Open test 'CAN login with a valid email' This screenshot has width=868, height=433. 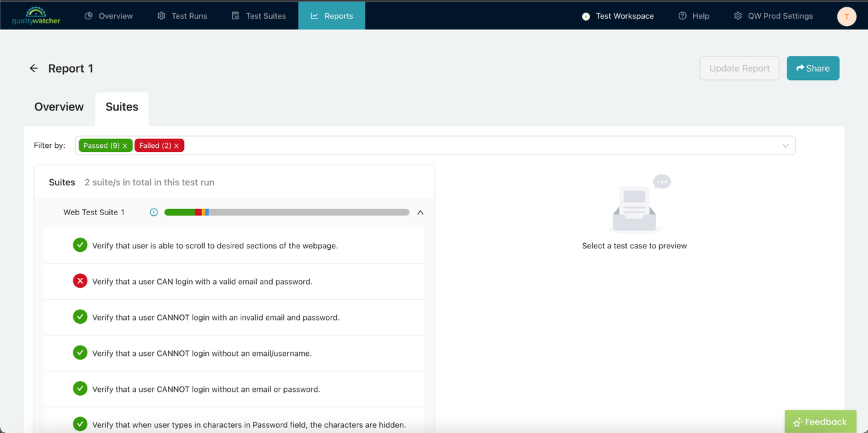coord(234,282)
